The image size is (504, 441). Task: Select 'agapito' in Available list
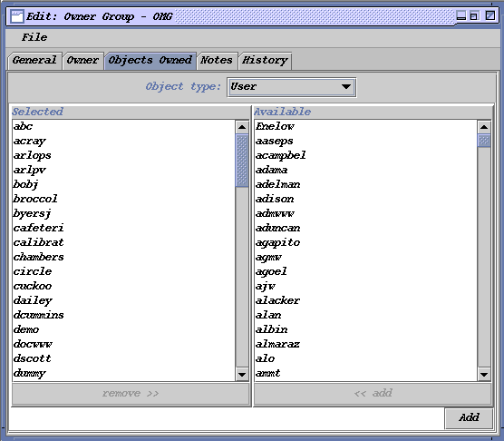click(x=366, y=242)
